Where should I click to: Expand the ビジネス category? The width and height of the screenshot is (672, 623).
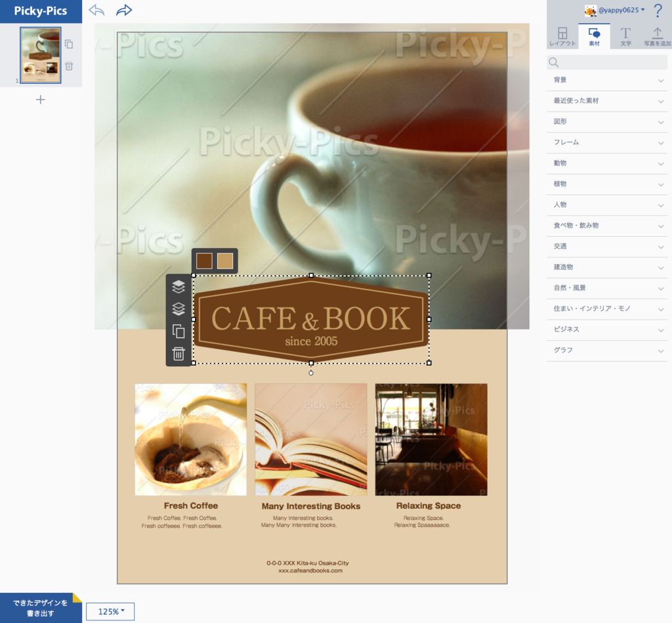607,330
